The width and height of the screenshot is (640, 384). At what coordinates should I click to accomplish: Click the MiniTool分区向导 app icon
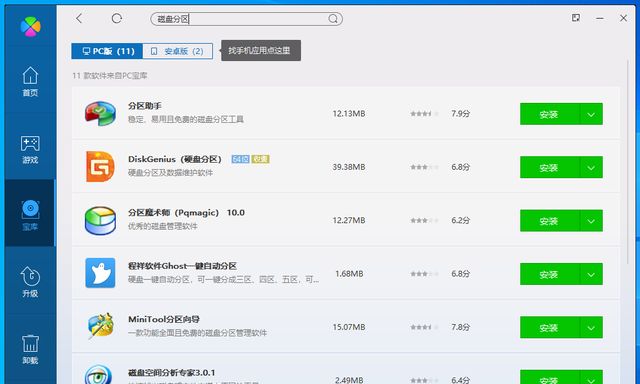click(100, 326)
